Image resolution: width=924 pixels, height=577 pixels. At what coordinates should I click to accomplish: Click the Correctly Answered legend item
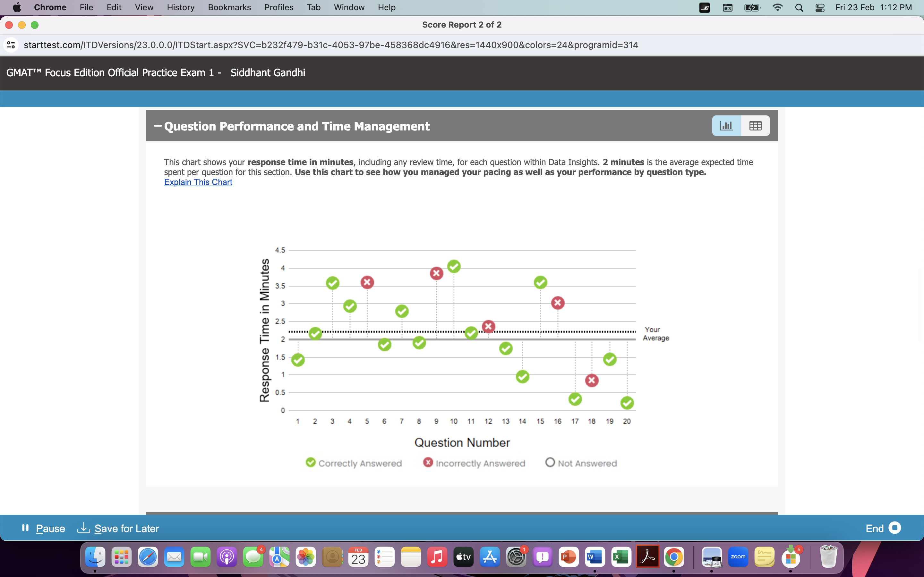point(354,463)
